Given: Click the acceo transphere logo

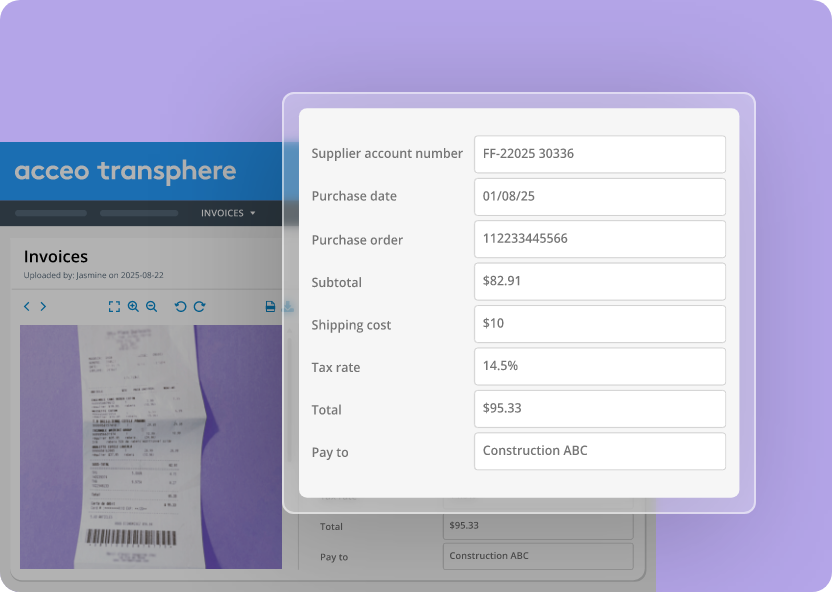Looking at the screenshot, I should [125, 171].
